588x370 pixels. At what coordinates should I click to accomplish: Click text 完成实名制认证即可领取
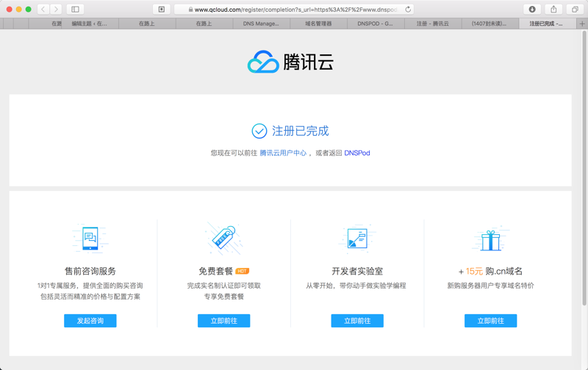pos(224,286)
